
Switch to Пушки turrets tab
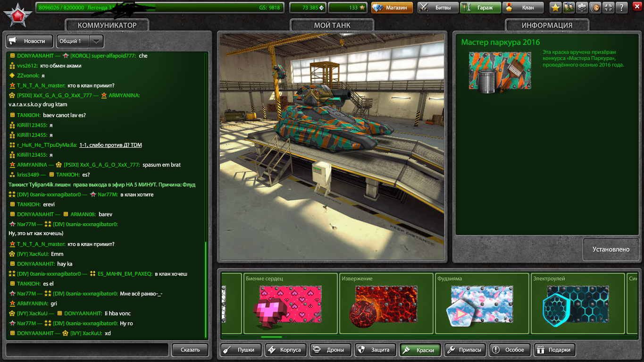pos(241,350)
